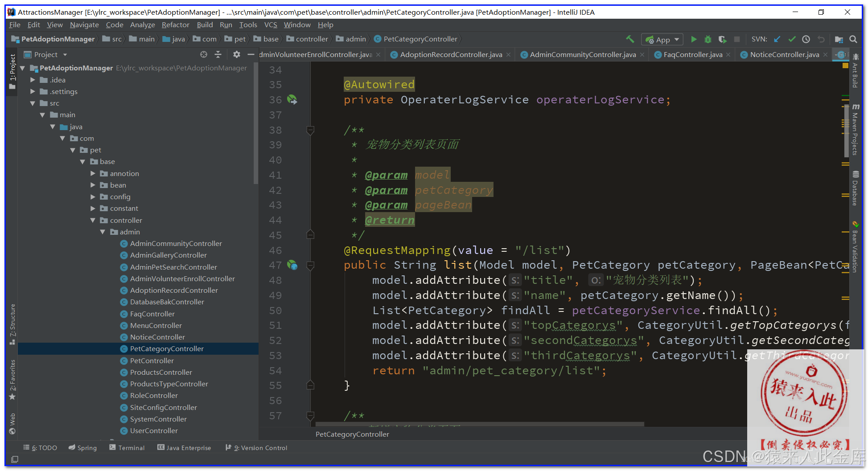
Task: Open the Spring tool window
Action: [x=82, y=448]
